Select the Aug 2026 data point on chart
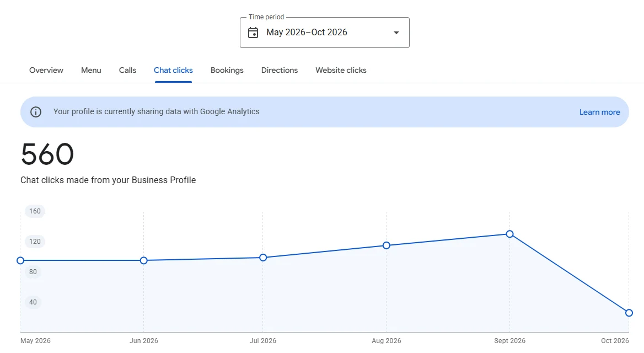Screen dimensions: 644x353 [x=387, y=245]
